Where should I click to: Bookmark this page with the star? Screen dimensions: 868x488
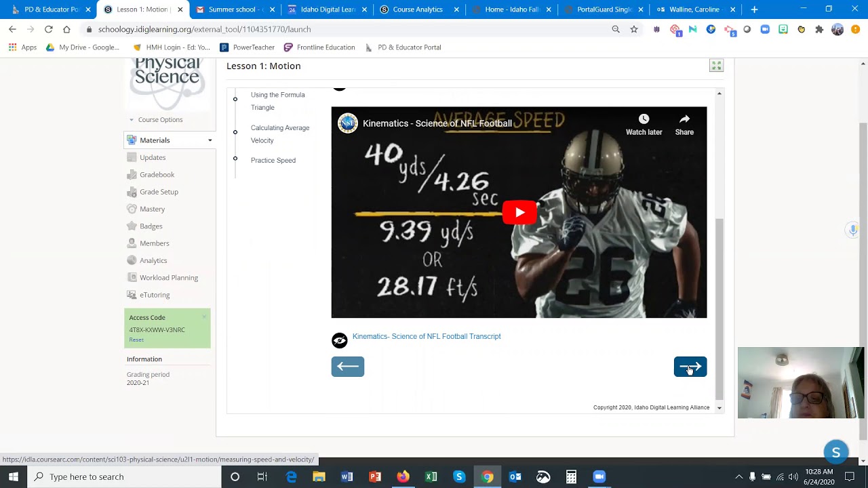634,29
